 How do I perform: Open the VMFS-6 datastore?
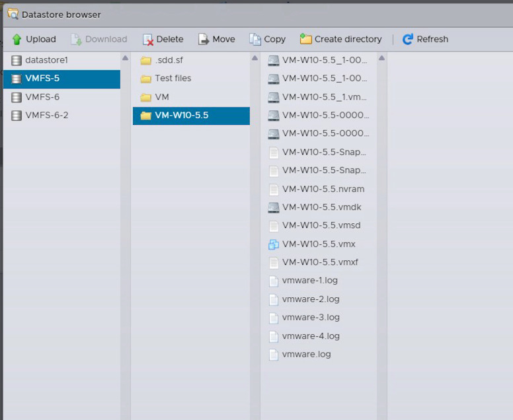coord(62,97)
